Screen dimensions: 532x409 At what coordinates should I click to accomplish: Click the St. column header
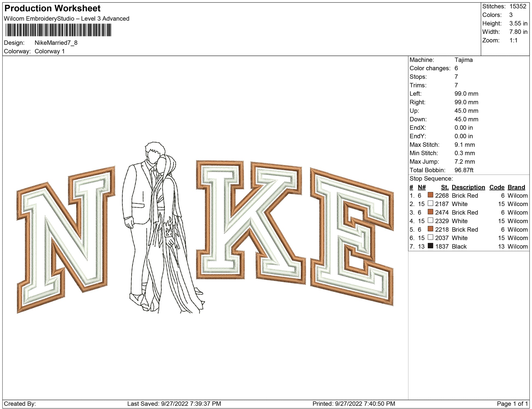click(x=445, y=187)
